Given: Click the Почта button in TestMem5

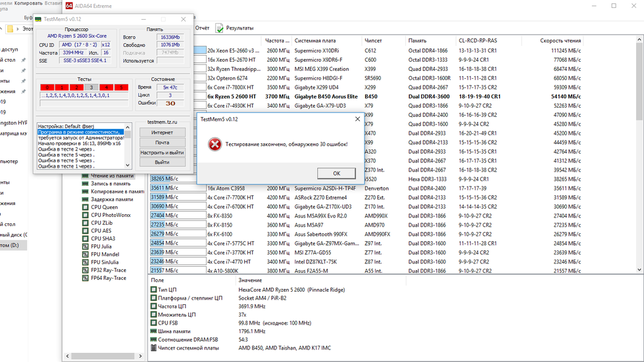Looking at the screenshot, I should (162, 143).
